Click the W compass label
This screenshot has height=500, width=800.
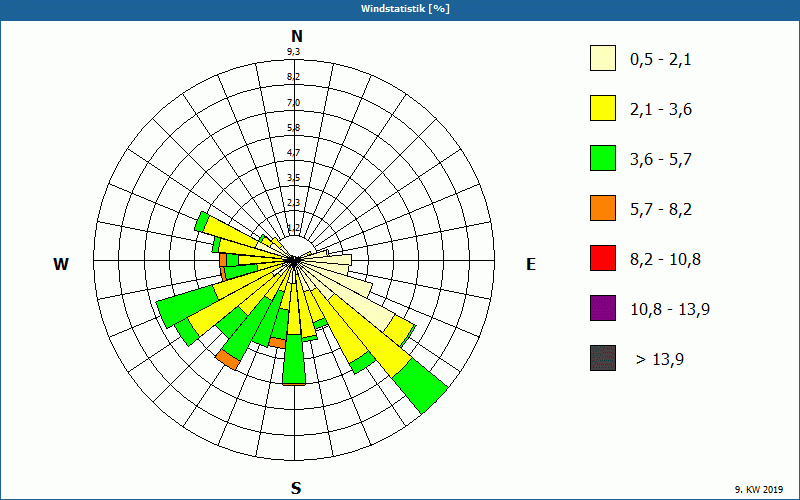61,264
